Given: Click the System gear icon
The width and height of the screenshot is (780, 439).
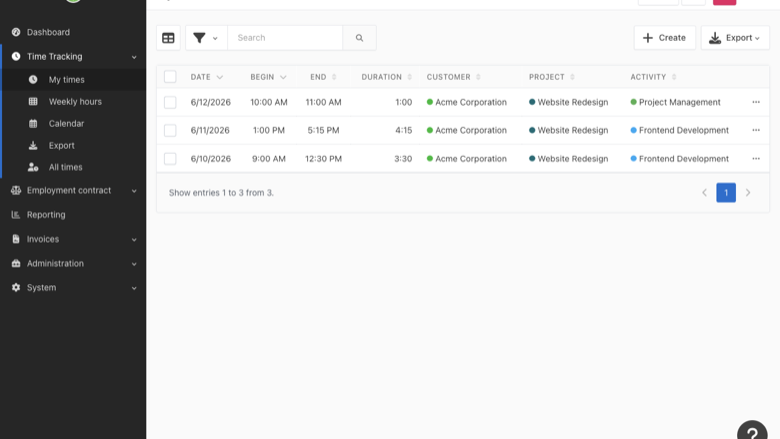Looking at the screenshot, I should click(16, 287).
